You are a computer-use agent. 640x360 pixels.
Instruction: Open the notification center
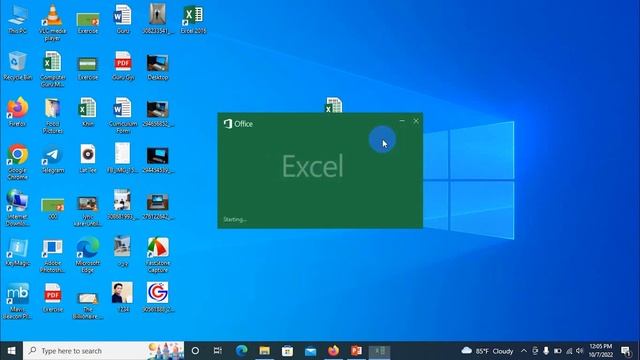626,351
